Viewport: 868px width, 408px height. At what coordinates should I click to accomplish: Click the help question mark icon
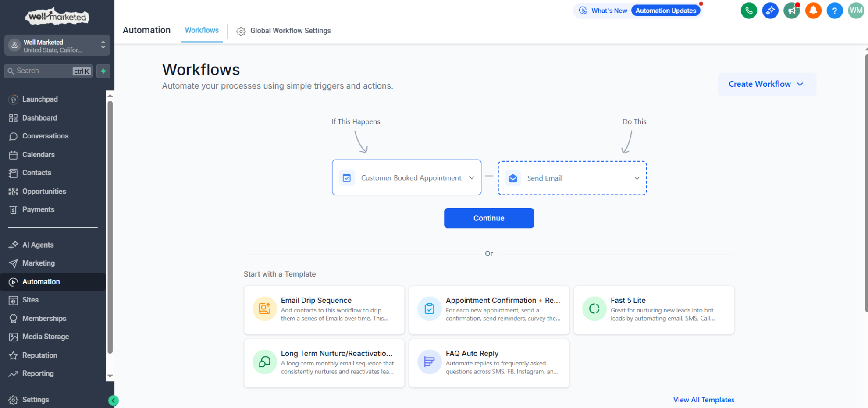834,11
